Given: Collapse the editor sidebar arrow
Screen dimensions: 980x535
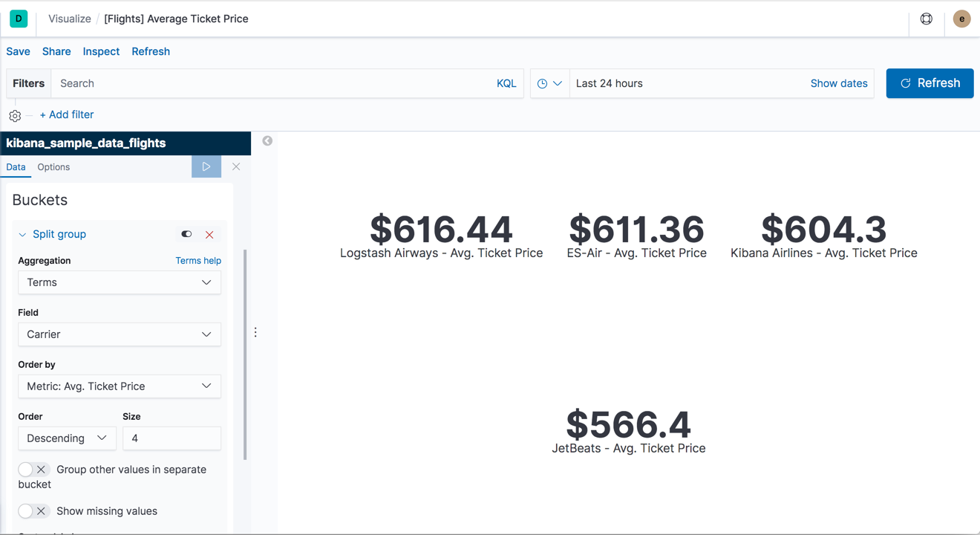Looking at the screenshot, I should point(267,141).
